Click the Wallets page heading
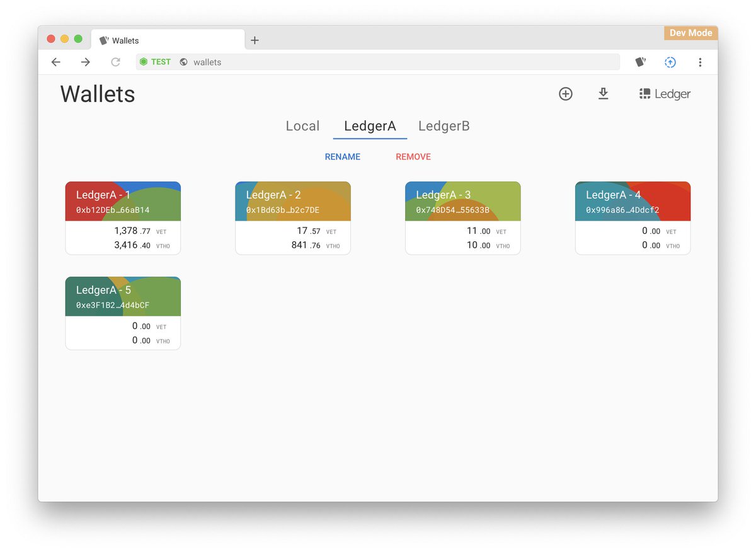 [98, 94]
